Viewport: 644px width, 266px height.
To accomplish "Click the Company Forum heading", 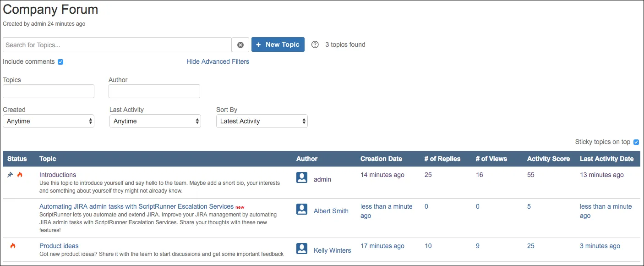I will click(50, 9).
